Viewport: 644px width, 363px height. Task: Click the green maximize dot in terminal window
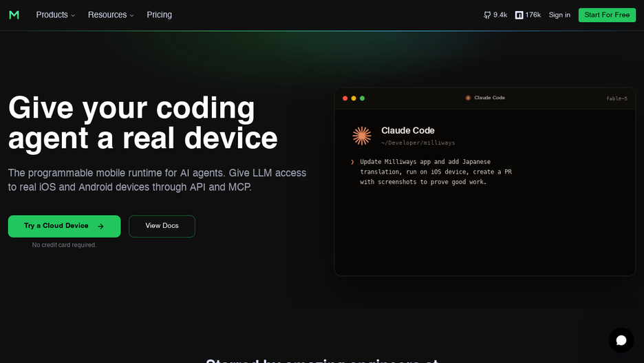tap(362, 98)
